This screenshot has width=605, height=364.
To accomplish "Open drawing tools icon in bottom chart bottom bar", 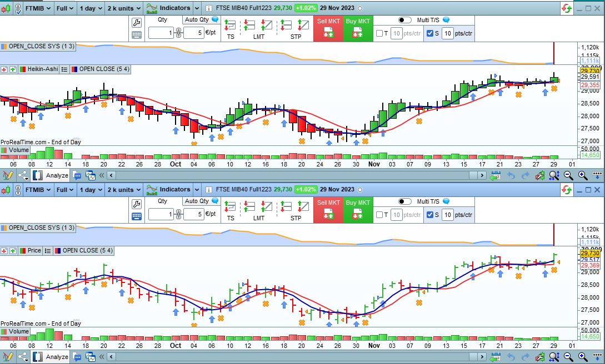I will pyautogui.click(x=8, y=357).
